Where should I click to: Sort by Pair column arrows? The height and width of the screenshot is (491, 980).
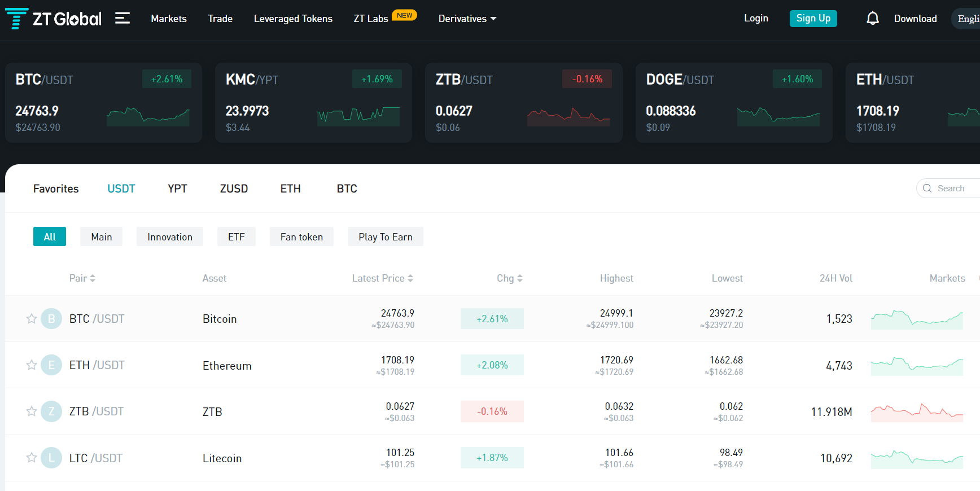93,278
